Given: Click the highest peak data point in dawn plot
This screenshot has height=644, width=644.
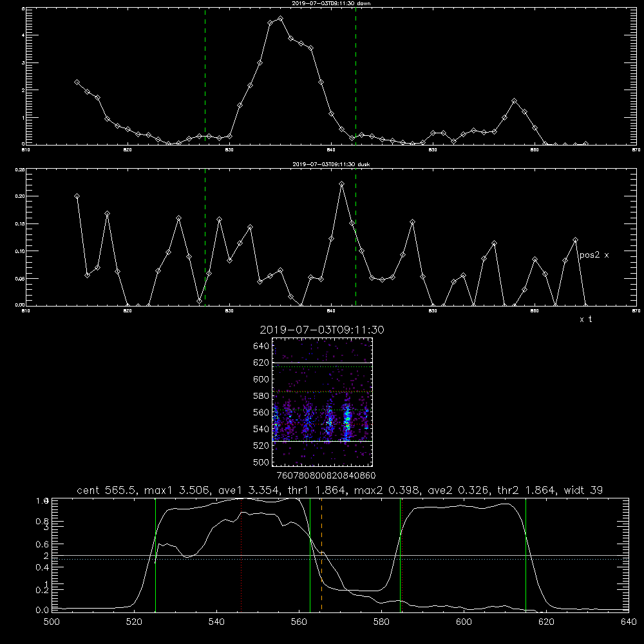Looking at the screenshot, I should pos(281,19).
